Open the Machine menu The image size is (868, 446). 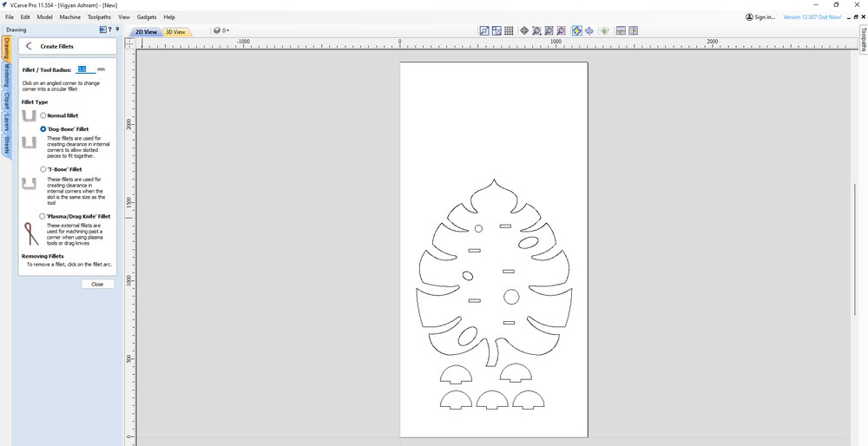pos(70,17)
